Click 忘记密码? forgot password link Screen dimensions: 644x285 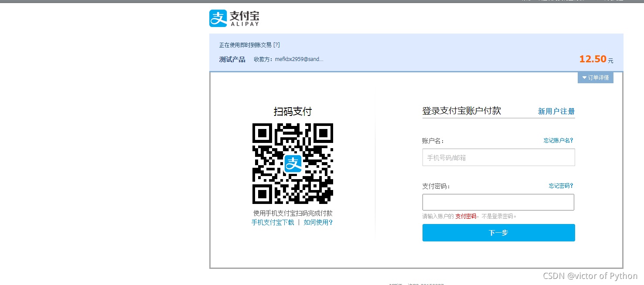coord(561,186)
